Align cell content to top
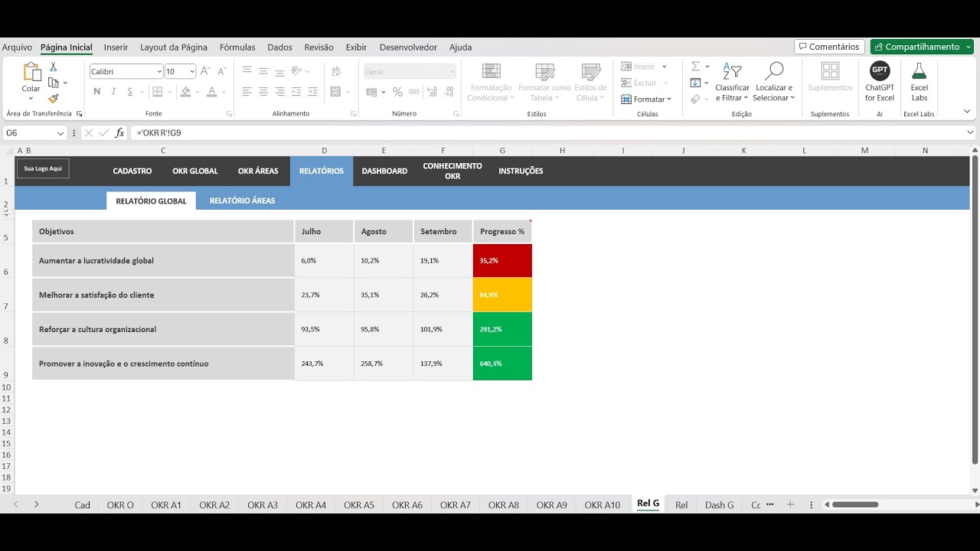The image size is (980, 551). pos(247,70)
